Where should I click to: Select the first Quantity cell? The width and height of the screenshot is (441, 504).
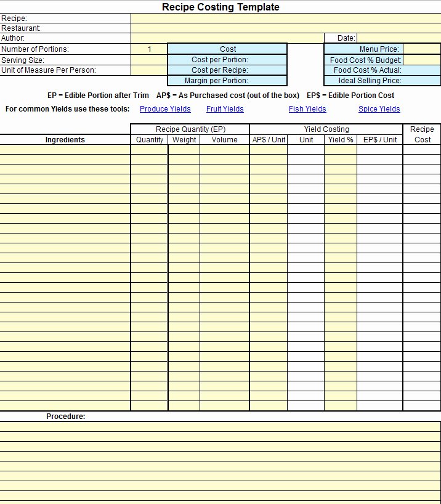tap(149, 150)
